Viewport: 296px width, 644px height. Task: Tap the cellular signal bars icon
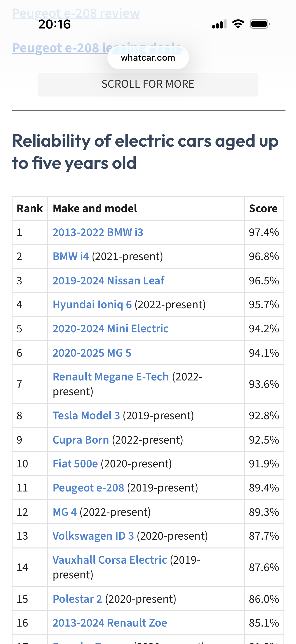tap(219, 24)
